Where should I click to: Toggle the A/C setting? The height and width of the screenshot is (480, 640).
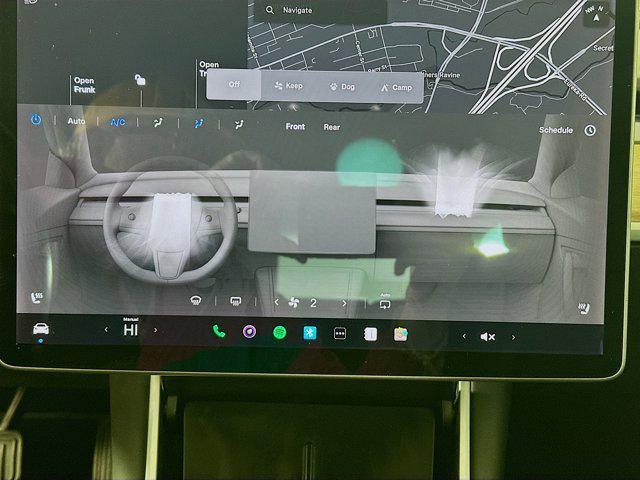pos(117,122)
